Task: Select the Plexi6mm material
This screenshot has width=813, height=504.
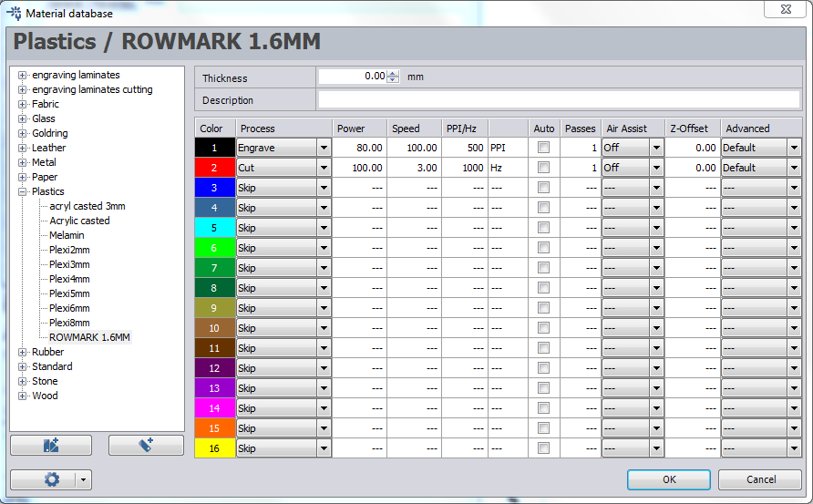Action: coord(69,308)
